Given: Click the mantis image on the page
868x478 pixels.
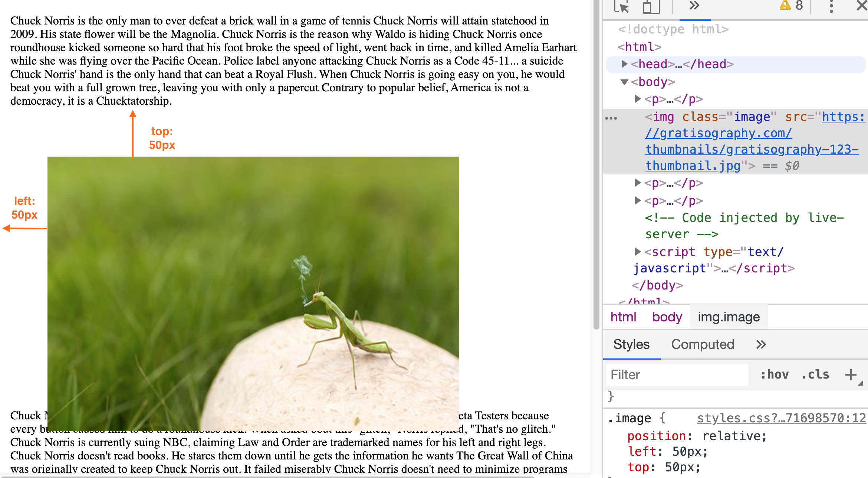Looking at the screenshot, I should (x=253, y=293).
